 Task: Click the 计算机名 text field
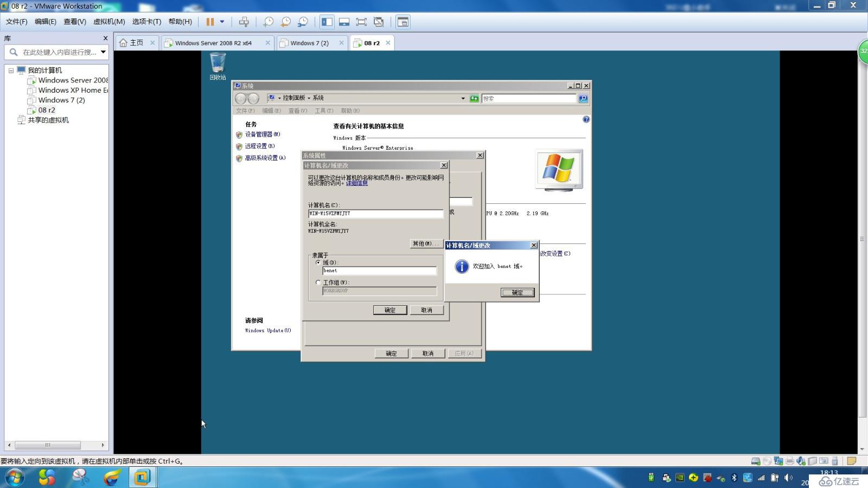(375, 214)
